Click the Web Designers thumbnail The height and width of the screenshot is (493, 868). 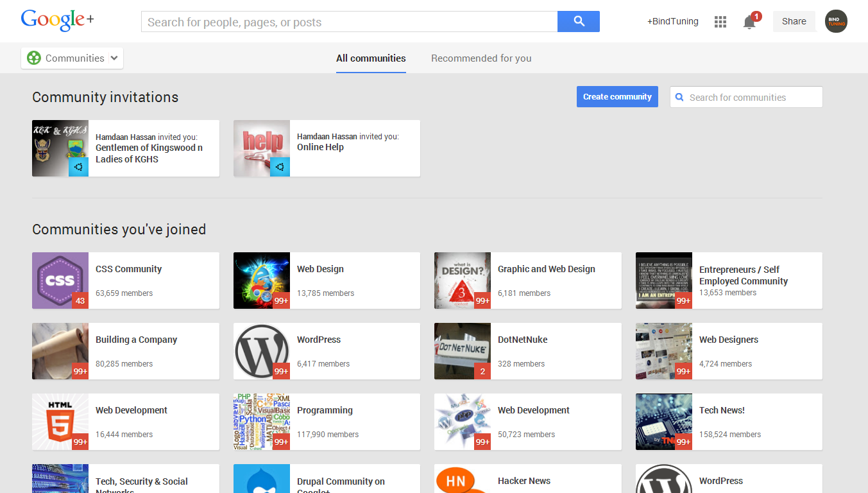[664, 351]
